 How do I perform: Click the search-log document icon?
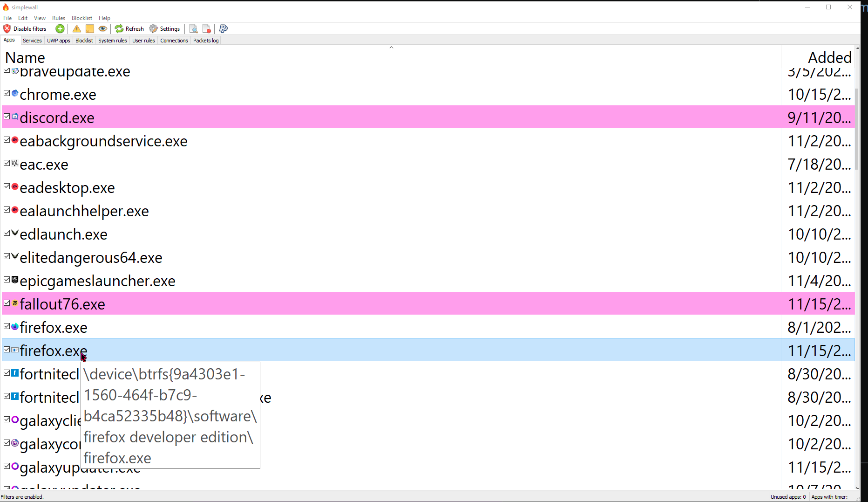(x=194, y=28)
